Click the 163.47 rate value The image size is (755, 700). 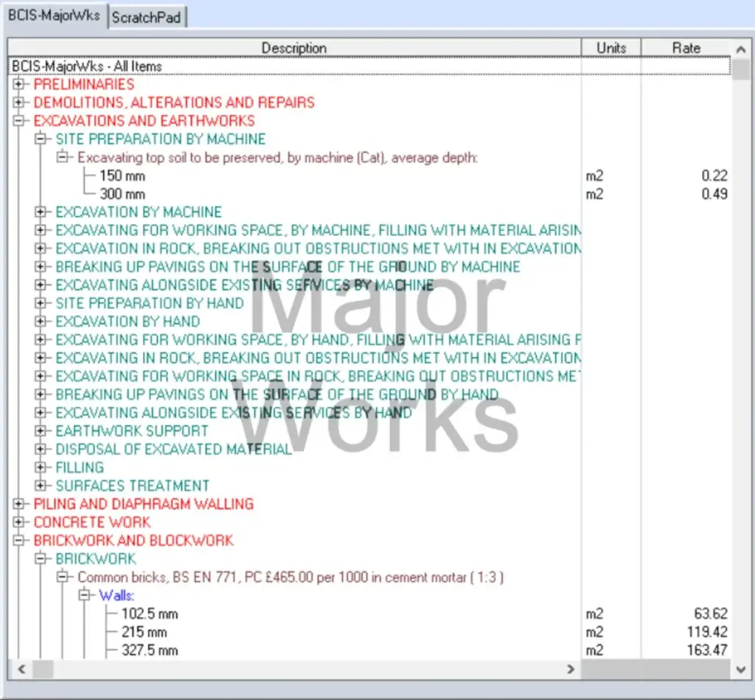707,650
